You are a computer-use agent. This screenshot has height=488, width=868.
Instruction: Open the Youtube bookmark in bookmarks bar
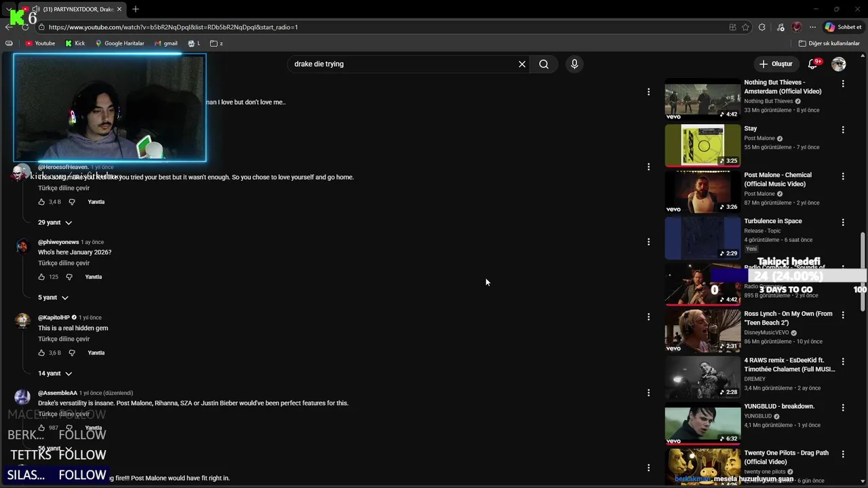pos(40,43)
